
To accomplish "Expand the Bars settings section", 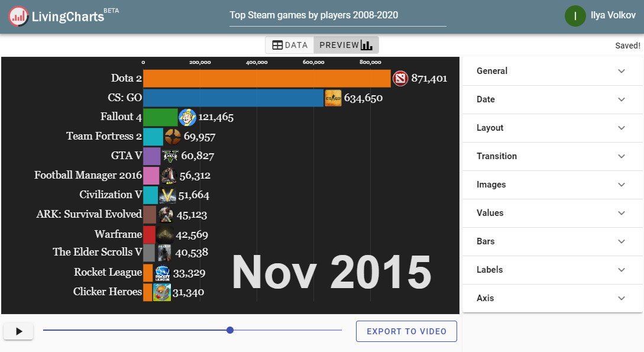I will point(552,241).
